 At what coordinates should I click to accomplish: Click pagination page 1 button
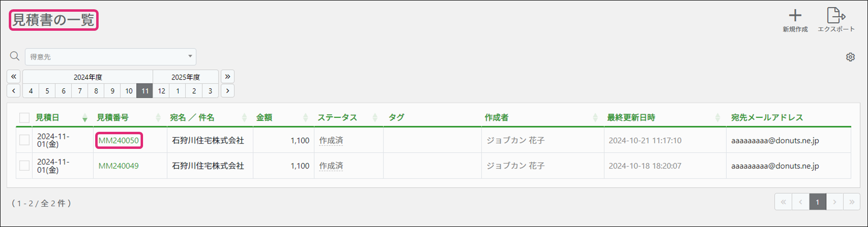[817, 202]
